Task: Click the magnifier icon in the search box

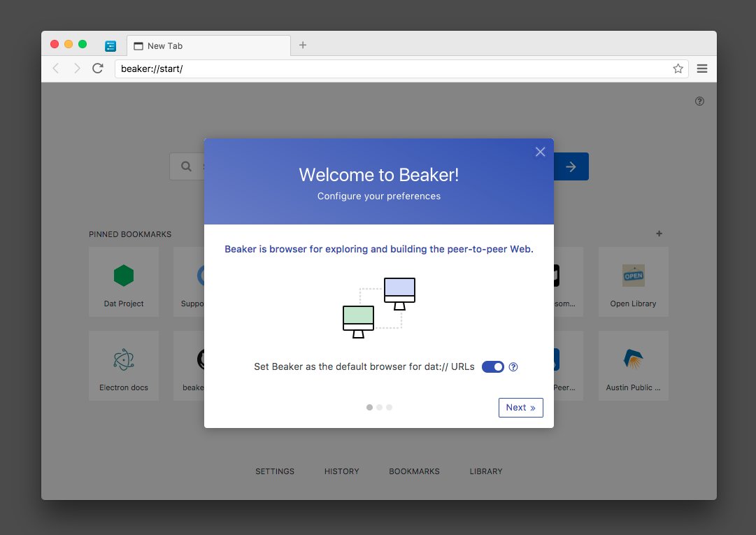Action: pos(186,166)
